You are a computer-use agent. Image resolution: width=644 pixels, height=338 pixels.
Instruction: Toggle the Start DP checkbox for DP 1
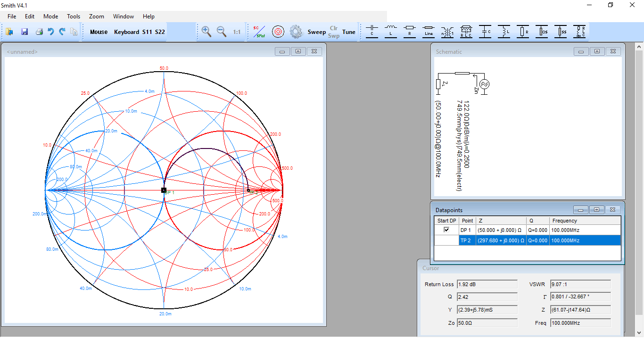pos(446,230)
